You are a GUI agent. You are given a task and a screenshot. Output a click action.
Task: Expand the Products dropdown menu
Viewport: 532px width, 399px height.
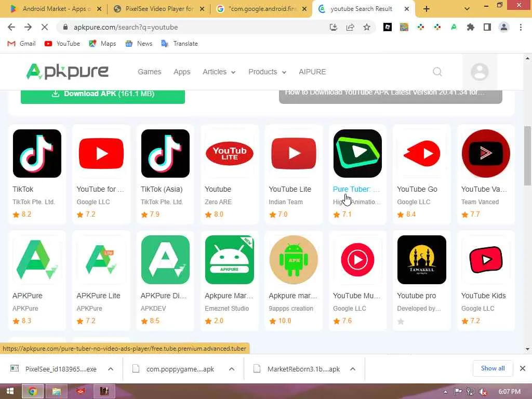point(268,72)
